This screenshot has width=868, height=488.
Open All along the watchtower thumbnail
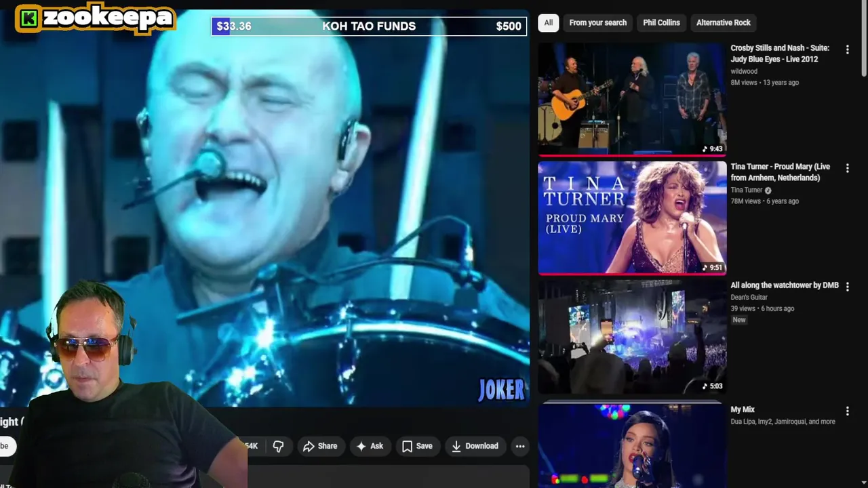tap(632, 336)
